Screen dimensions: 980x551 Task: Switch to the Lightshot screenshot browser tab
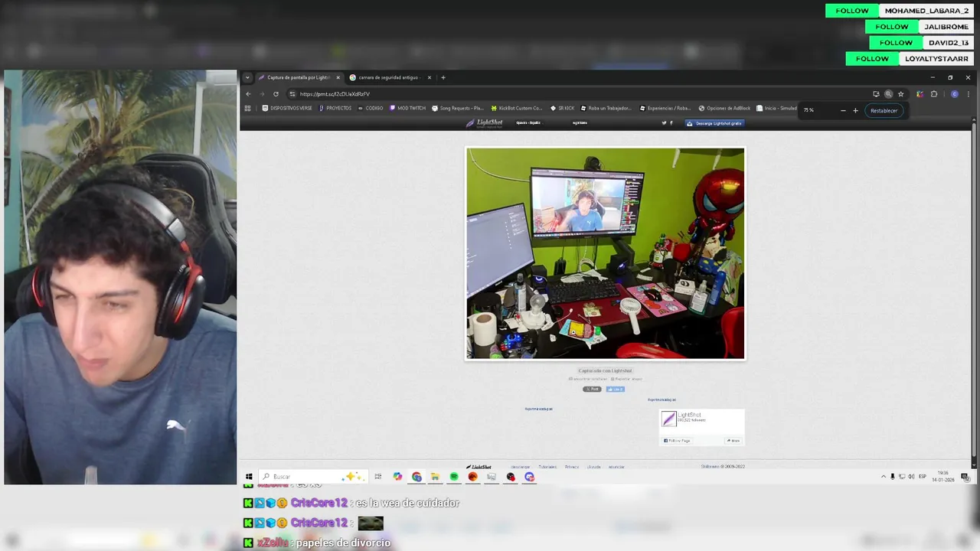pyautogui.click(x=299, y=77)
